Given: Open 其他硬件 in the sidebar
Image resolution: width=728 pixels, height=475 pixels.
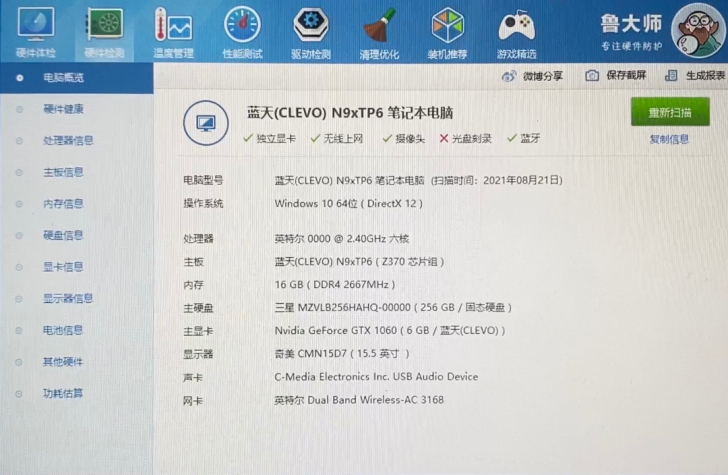Looking at the screenshot, I should (63, 362).
